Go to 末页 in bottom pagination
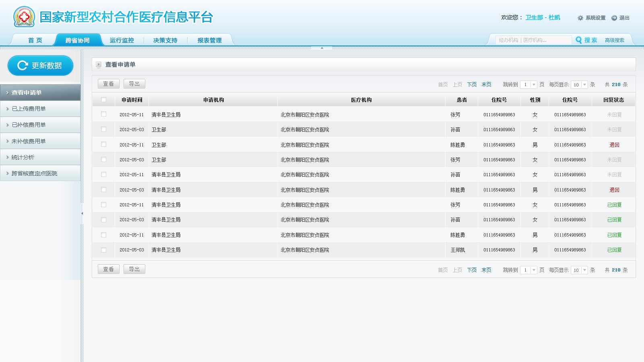The height and width of the screenshot is (362, 644). coord(486,270)
